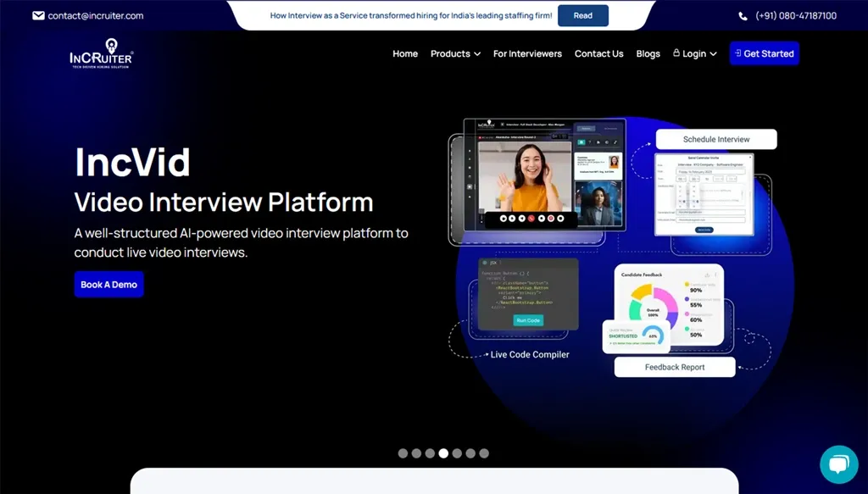Select the first carousel dot
Screen dimensions: 868x494
click(403, 453)
